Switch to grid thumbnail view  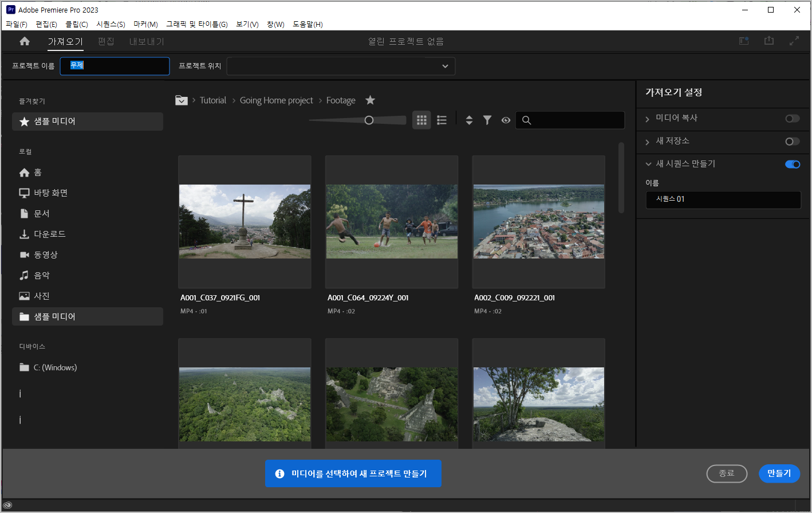coord(421,120)
